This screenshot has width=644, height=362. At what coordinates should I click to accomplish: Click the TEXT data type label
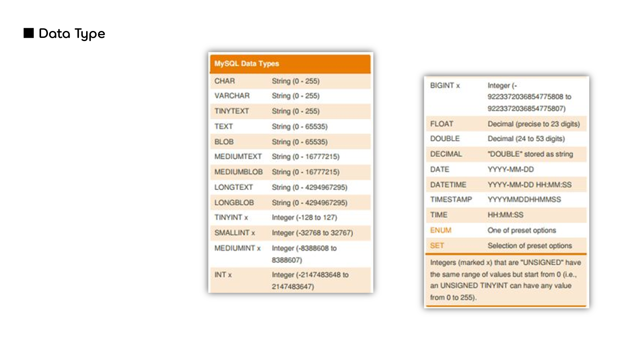pyautogui.click(x=223, y=126)
